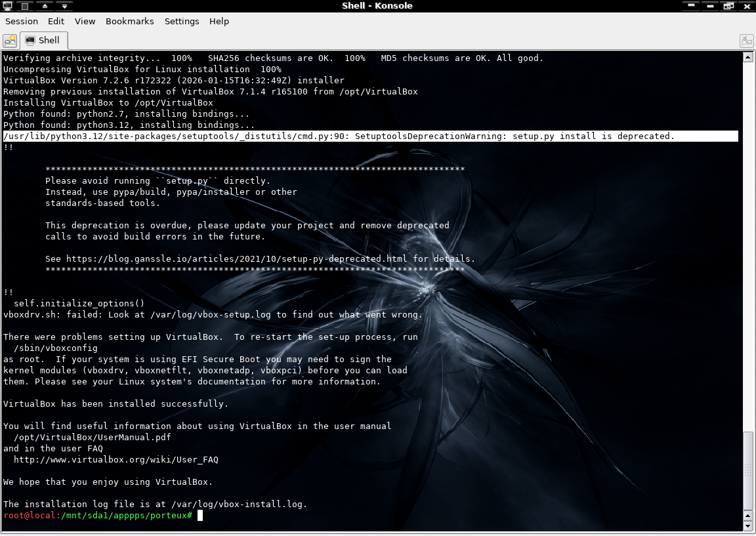Click the virtualbox.org User_FAQ URL
This screenshot has height=536, width=756.
pos(115,460)
